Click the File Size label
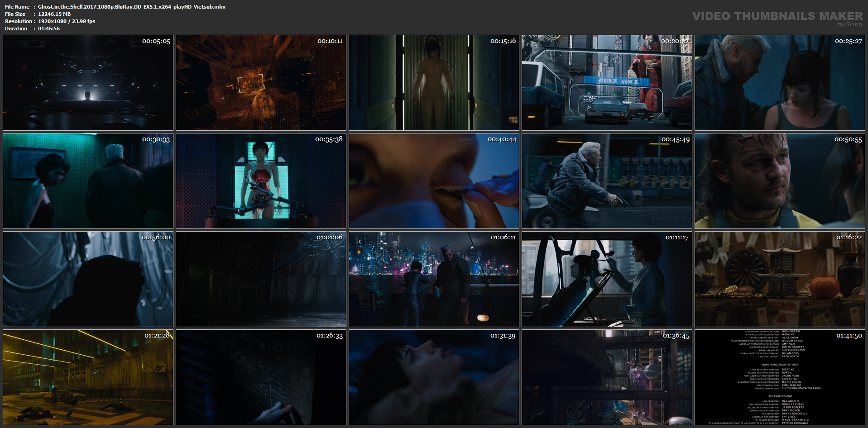Image resolution: width=868 pixels, height=428 pixels. pyautogui.click(x=15, y=14)
